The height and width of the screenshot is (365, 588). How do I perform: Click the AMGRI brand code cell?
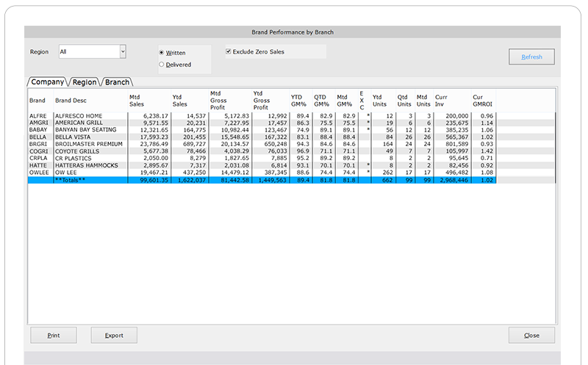coord(39,123)
